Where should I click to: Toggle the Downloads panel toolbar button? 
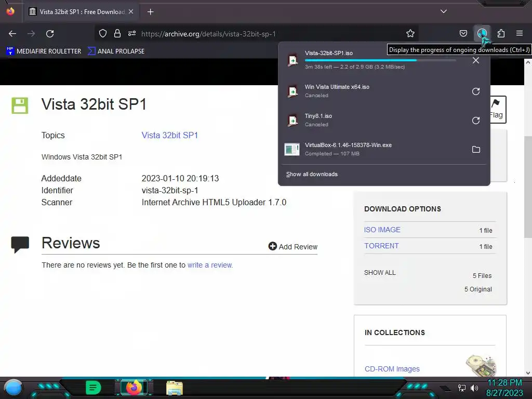(482, 33)
